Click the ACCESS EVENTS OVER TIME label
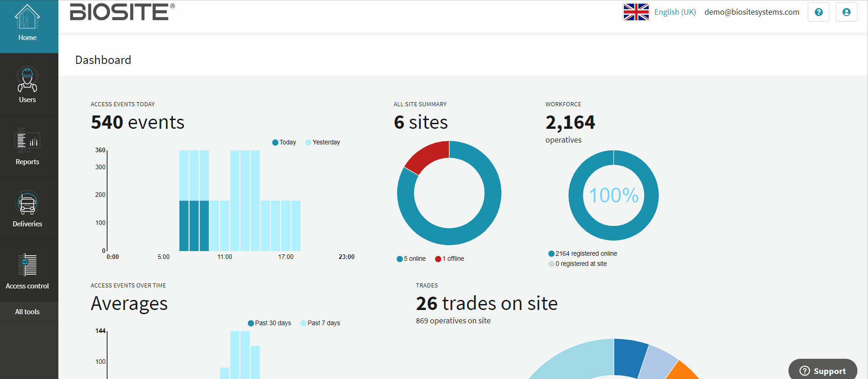868x379 pixels. point(128,286)
